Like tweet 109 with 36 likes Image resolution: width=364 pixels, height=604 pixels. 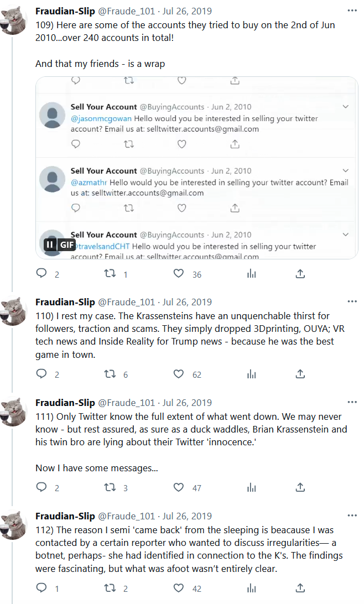pyautogui.click(x=179, y=274)
